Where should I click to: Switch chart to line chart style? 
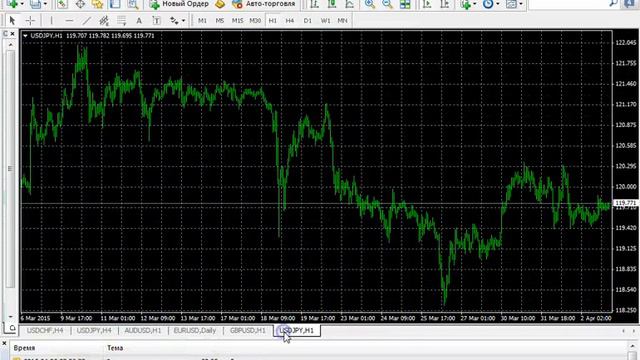pyautogui.click(x=349, y=4)
